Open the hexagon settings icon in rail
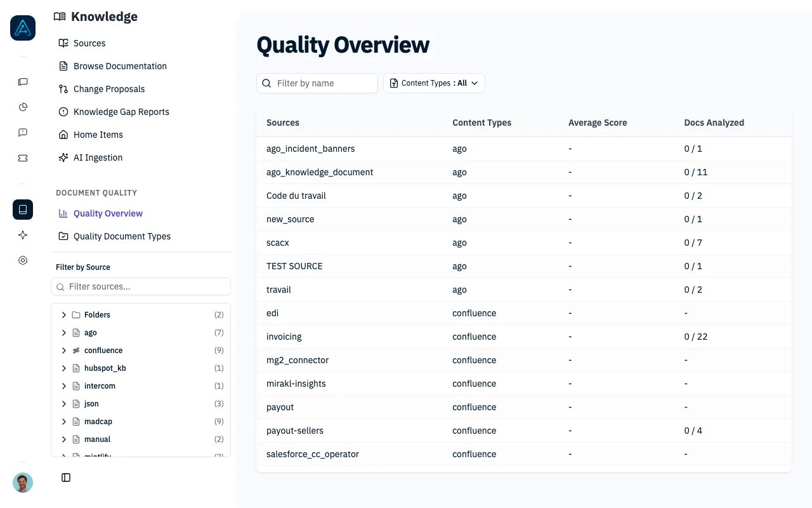Viewport: 812px width, 508px height. pos(23,260)
